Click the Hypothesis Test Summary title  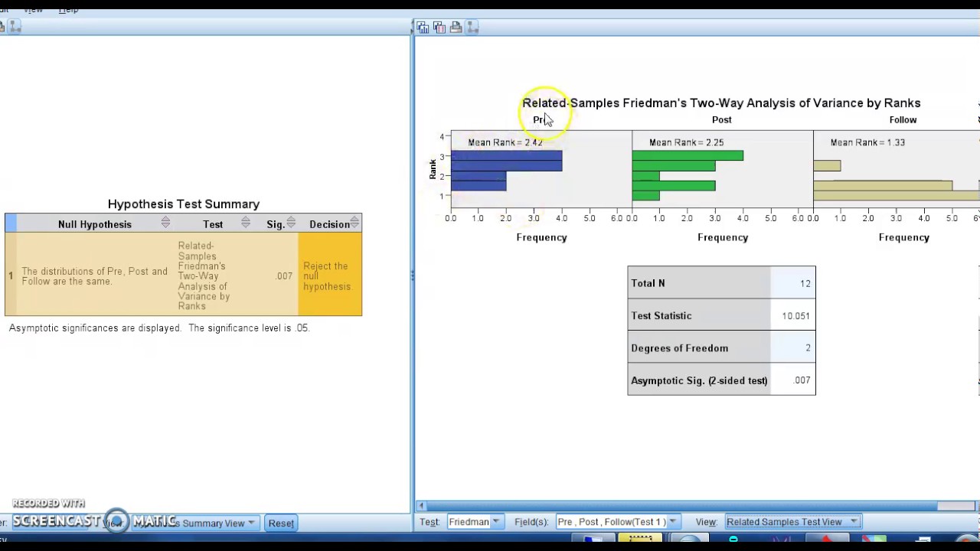(184, 204)
